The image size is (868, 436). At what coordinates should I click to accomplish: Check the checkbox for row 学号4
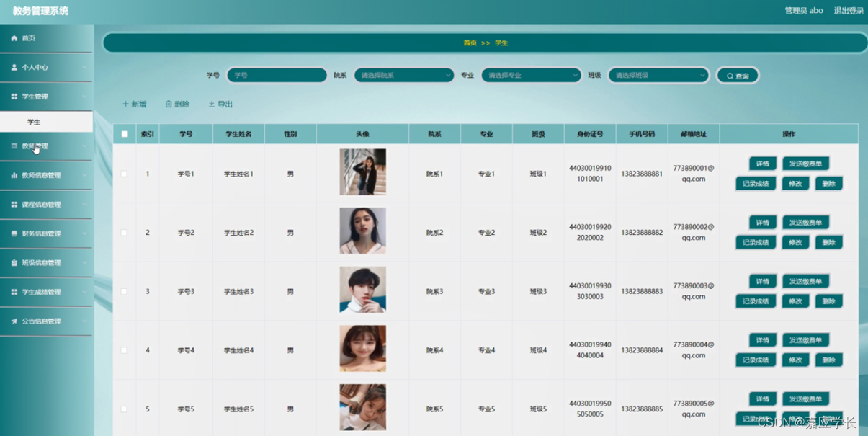tap(124, 350)
